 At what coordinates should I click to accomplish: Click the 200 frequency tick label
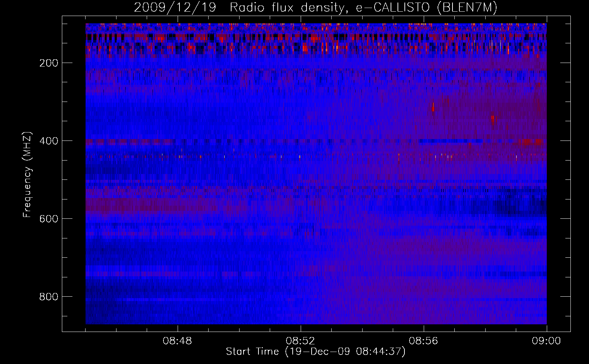pyautogui.click(x=49, y=63)
